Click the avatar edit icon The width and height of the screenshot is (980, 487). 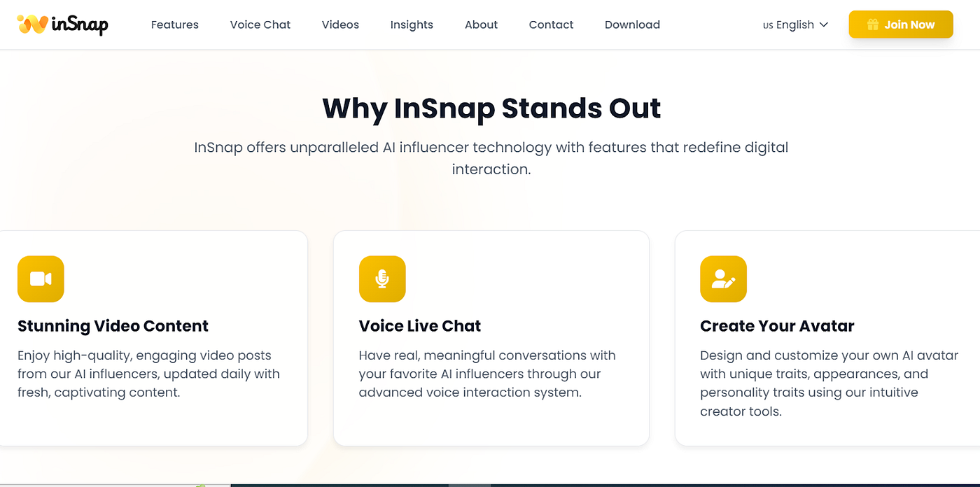tap(723, 279)
